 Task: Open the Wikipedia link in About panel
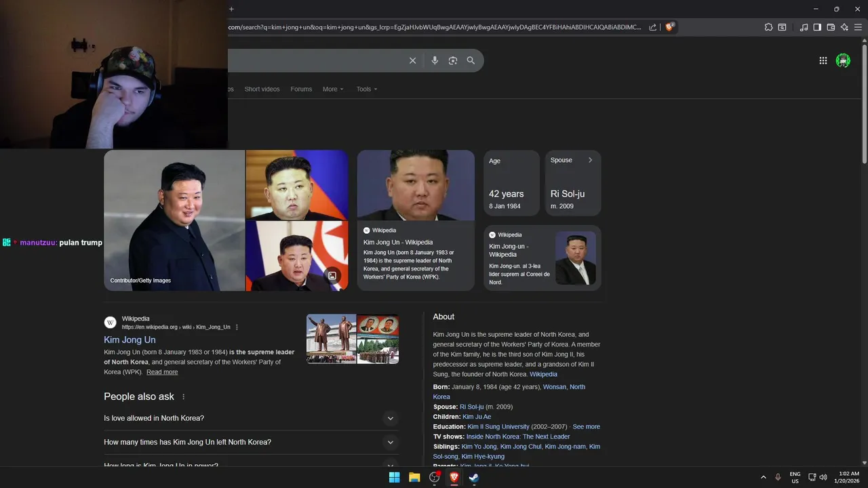[543, 375]
